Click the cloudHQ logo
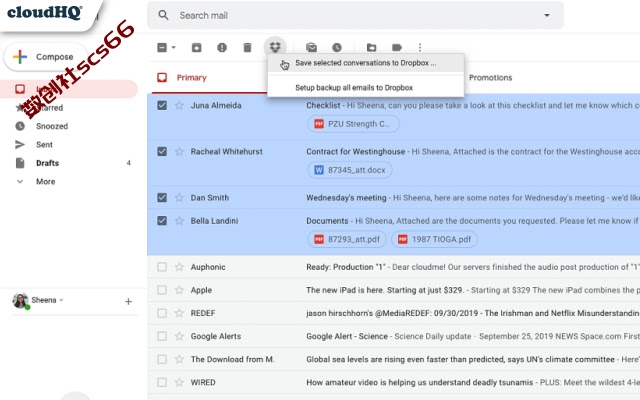This screenshot has width=640, height=400. 45,12
